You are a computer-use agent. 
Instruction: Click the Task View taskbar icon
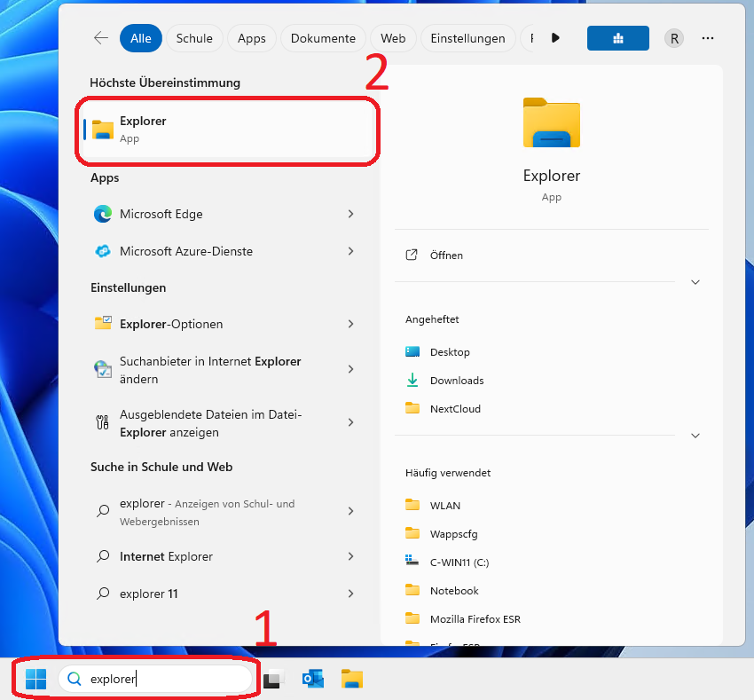point(273,680)
